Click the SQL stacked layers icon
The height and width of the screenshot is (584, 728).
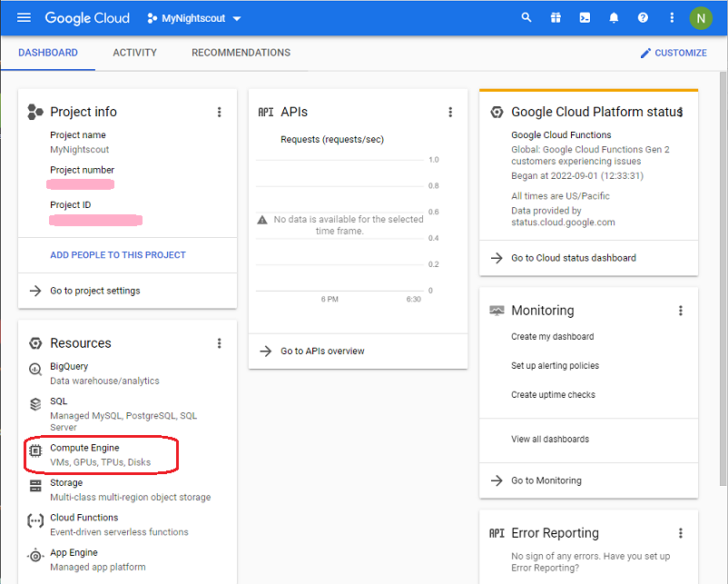35,404
